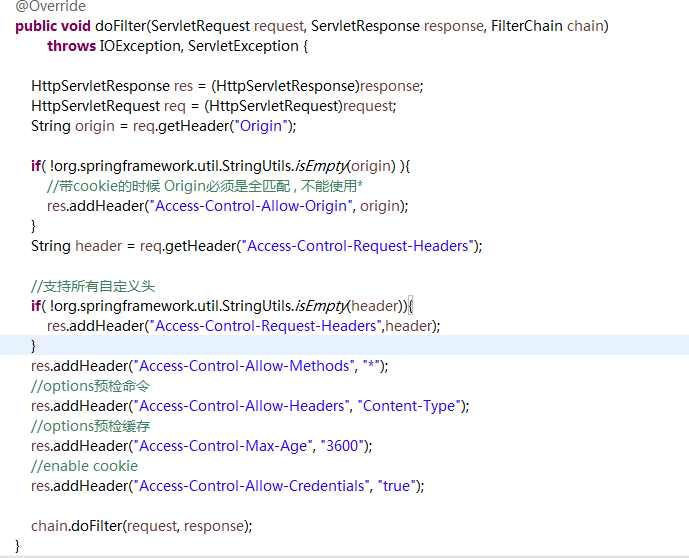Click the chain.doFilter call
Viewport: 689px width, 558px height.
(x=141, y=526)
